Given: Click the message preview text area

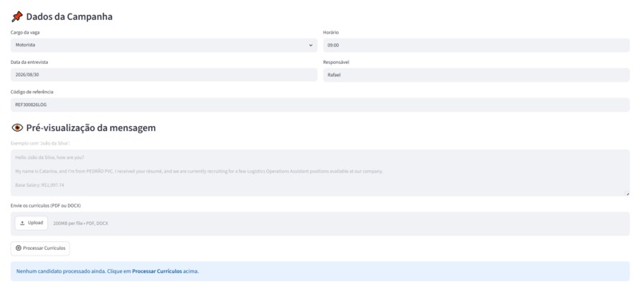Looking at the screenshot, I should click(320, 172).
